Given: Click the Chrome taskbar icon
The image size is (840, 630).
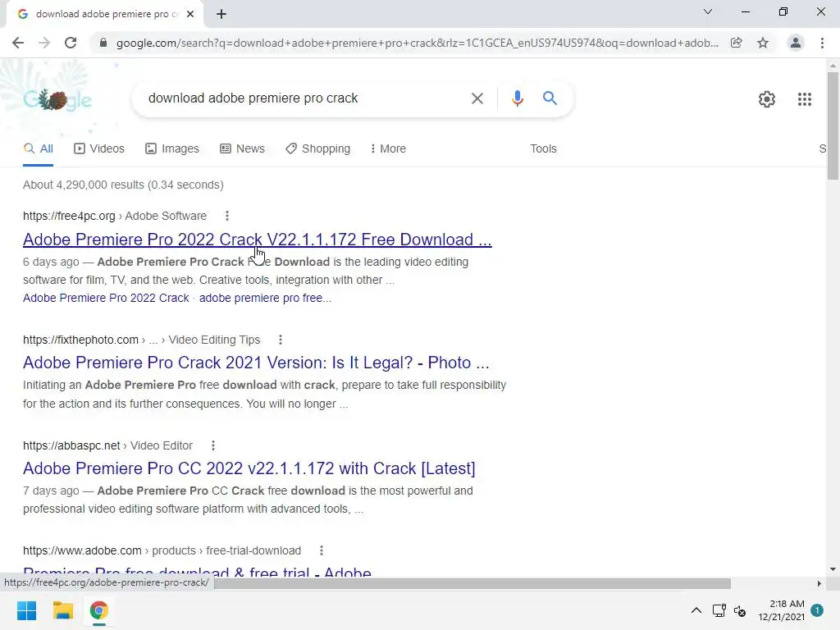Looking at the screenshot, I should [98, 610].
